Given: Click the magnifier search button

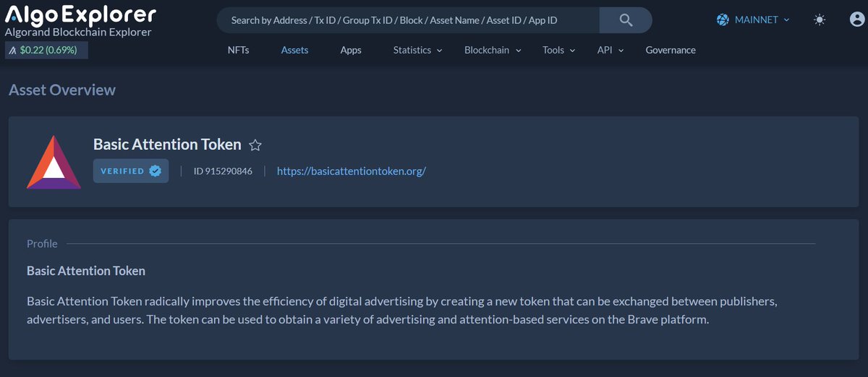Looking at the screenshot, I should (626, 20).
